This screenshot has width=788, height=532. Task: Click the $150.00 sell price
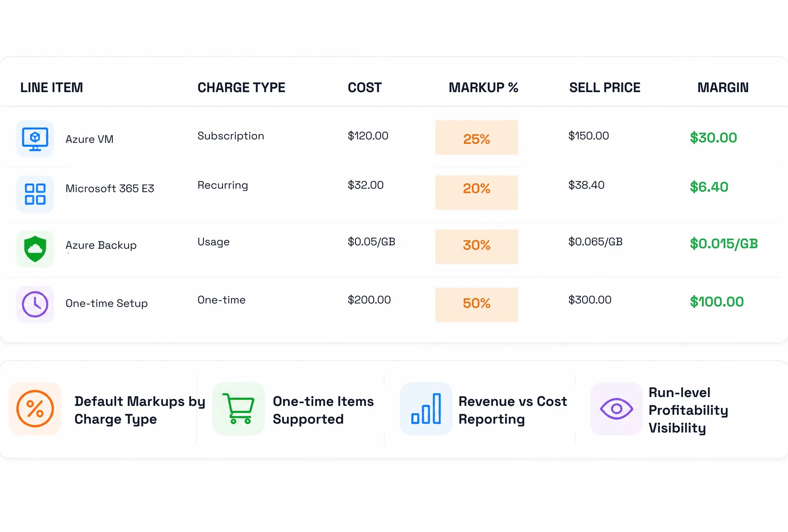click(x=589, y=136)
